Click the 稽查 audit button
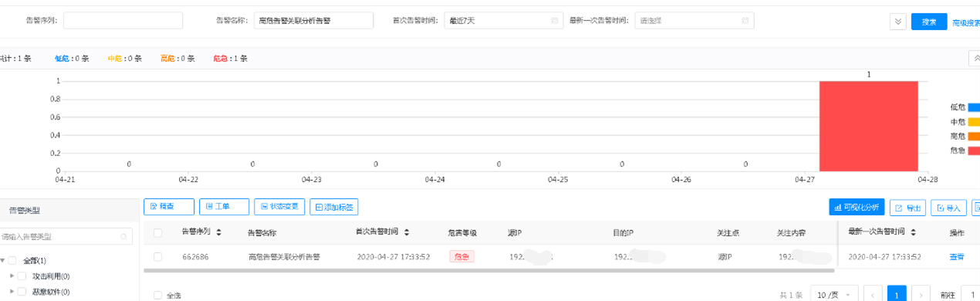Viewport: 980px width, 301px height. coord(169,207)
